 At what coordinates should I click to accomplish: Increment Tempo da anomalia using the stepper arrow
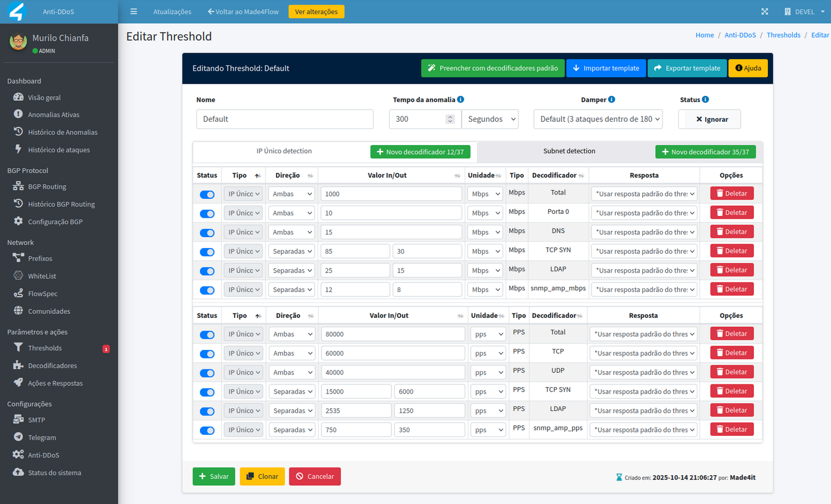point(451,115)
